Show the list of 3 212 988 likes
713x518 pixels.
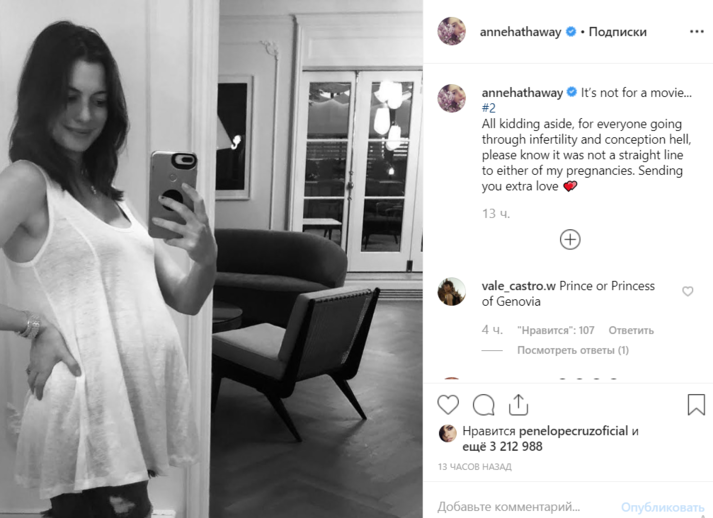click(x=502, y=446)
